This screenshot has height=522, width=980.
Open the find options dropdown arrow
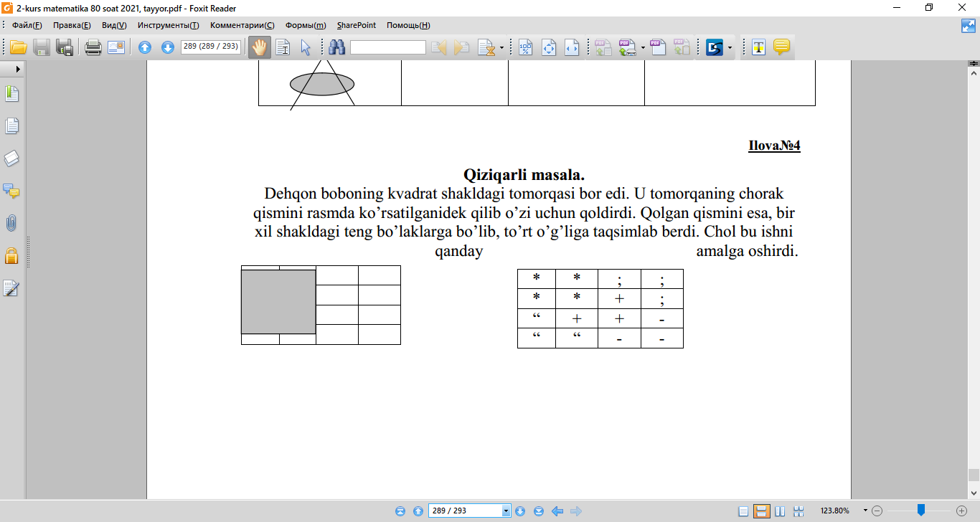coord(501,48)
